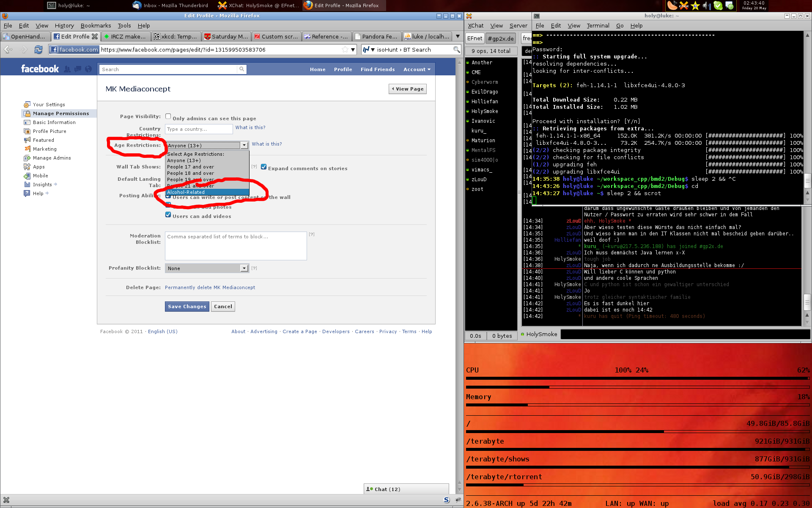Open the list-all-tabs dropdown arrow
This screenshot has width=812, height=508.
coord(458,36)
